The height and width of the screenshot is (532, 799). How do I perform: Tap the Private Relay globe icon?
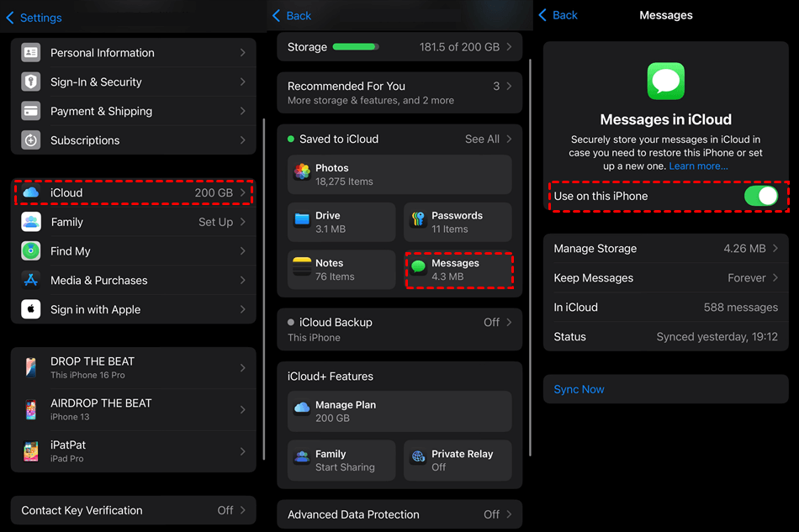point(418,457)
